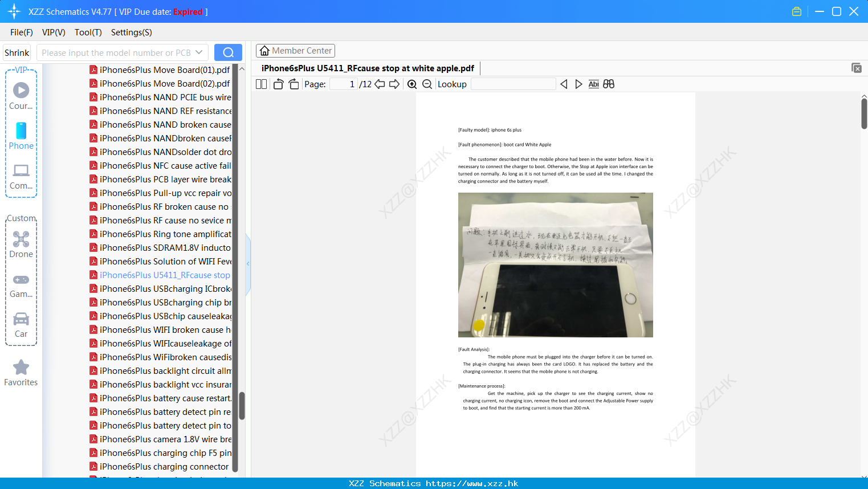Select the Phone category icon
Viewport: 868px width, 489px height.
[21, 131]
